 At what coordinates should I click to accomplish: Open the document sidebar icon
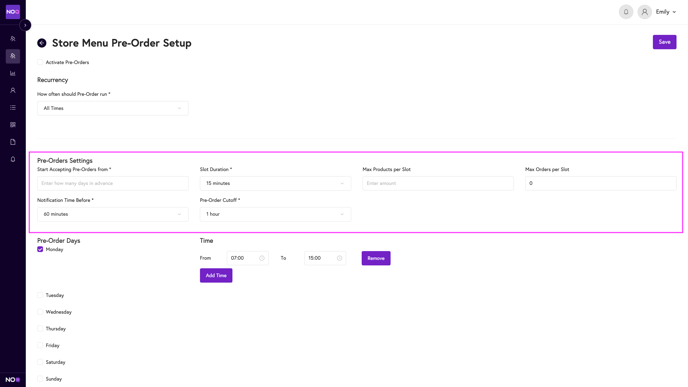coord(13,142)
